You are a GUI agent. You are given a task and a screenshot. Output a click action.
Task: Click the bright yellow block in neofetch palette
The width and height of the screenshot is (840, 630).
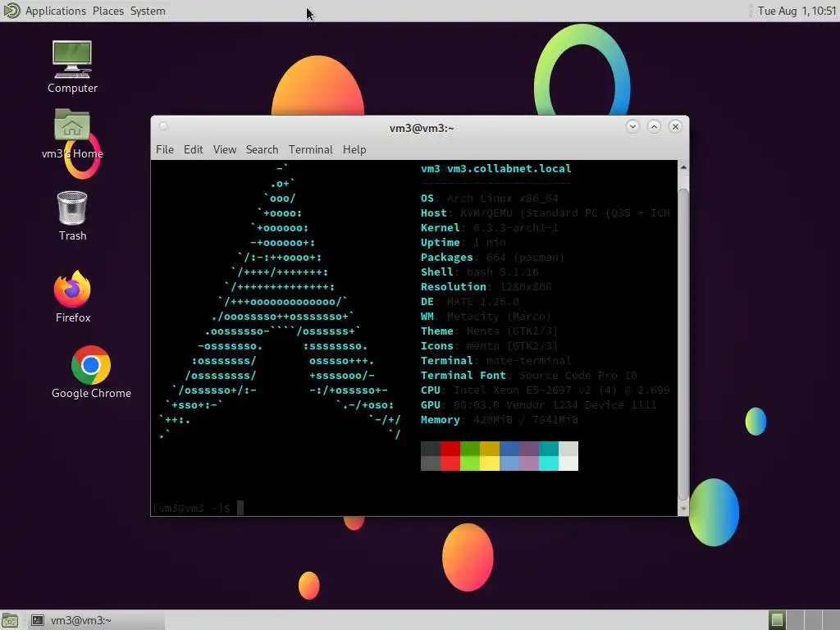click(490, 463)
